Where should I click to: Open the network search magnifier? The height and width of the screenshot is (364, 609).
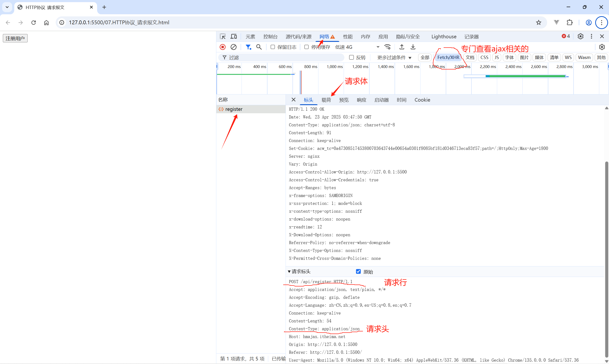point(259,47)
